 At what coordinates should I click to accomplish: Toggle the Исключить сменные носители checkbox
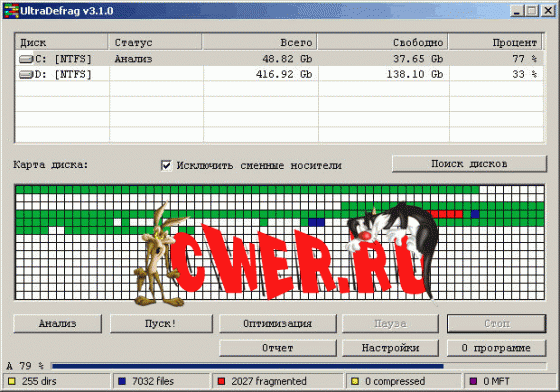tap(166, 165)
